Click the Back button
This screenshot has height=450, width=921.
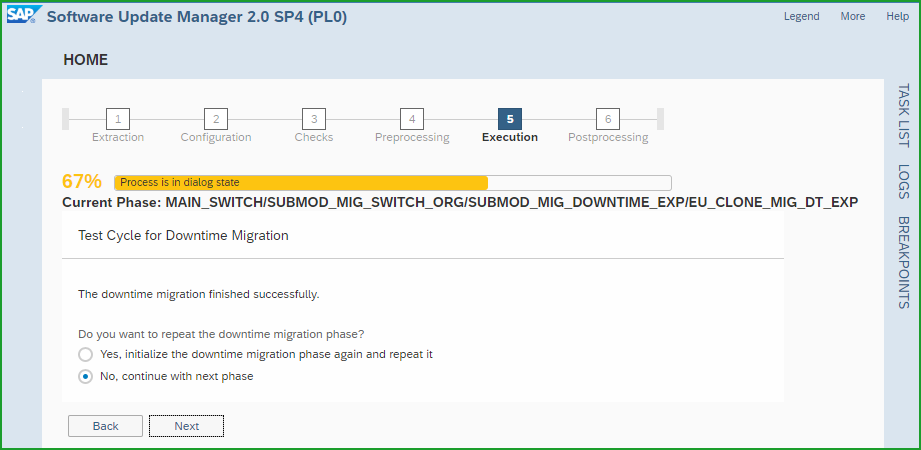click(105, 426)
